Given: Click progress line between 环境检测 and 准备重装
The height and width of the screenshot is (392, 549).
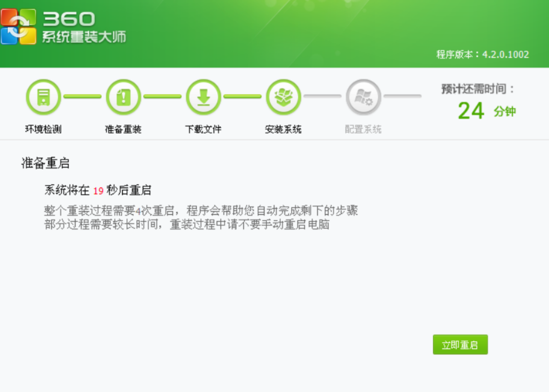Looking at the screenshot, I should (83, 97).
